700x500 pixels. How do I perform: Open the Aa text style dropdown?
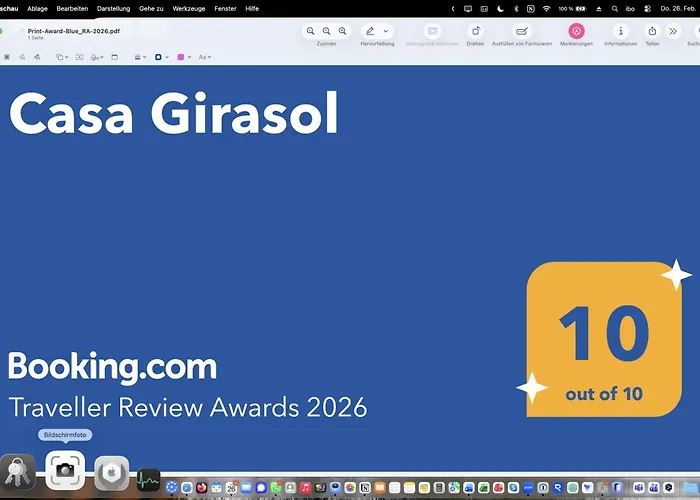[205, 57]
